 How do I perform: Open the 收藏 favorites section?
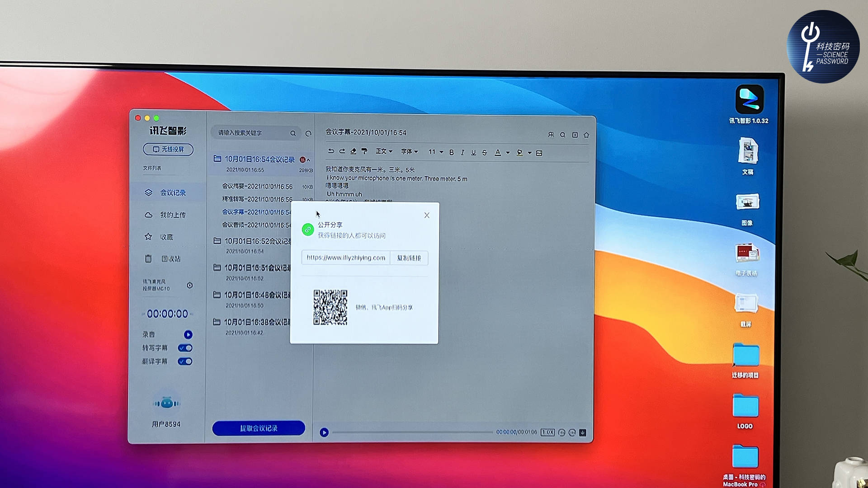(x=159, y=237)
